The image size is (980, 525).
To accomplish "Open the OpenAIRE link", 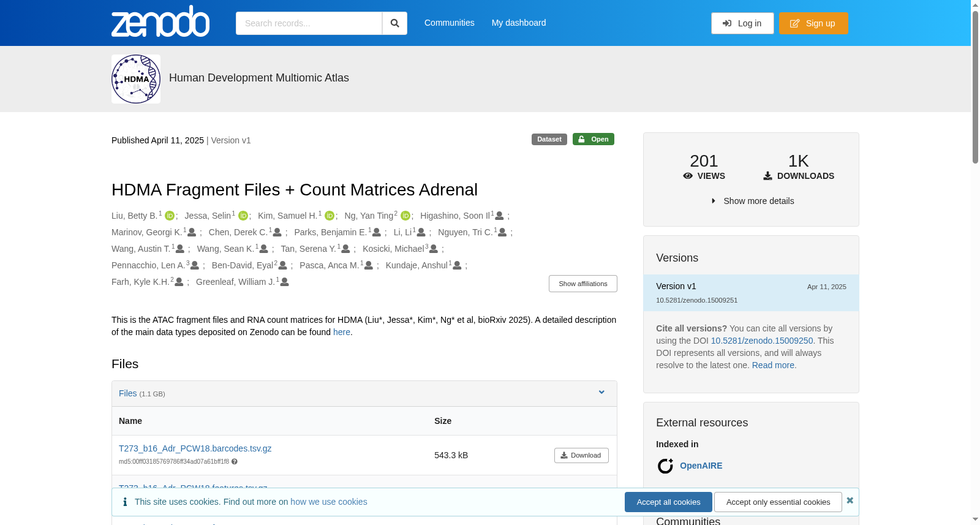I will click(x=701, y=466).
